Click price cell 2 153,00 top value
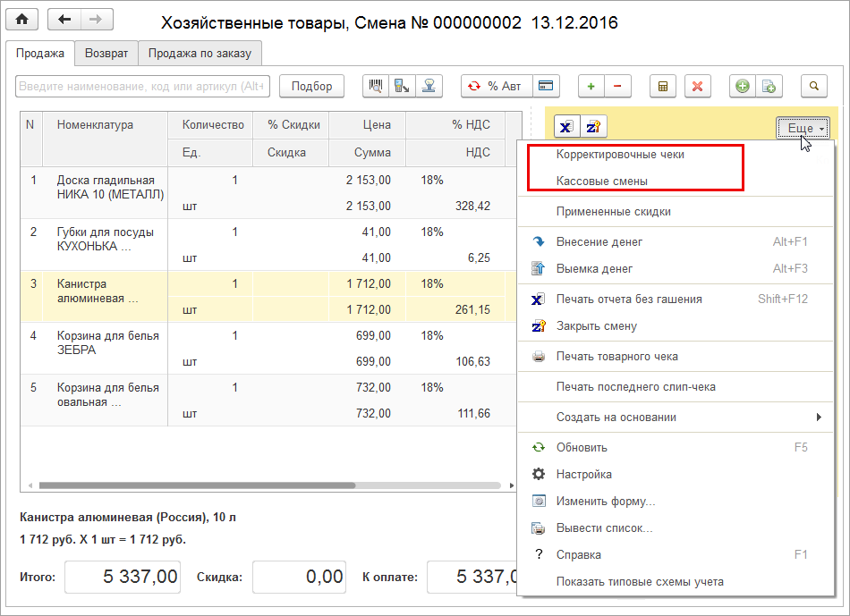The height and width of the screenshot is (616, 850). 367,181
